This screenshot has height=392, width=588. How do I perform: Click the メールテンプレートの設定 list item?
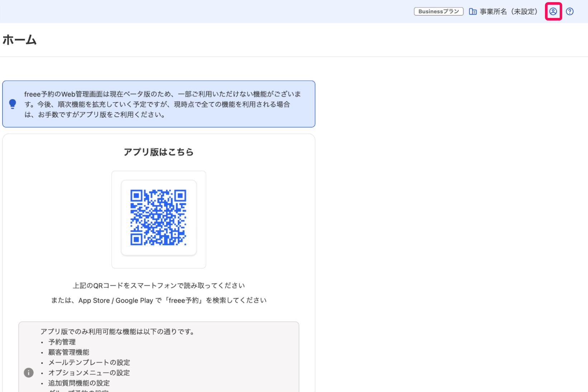pos(89,363)
